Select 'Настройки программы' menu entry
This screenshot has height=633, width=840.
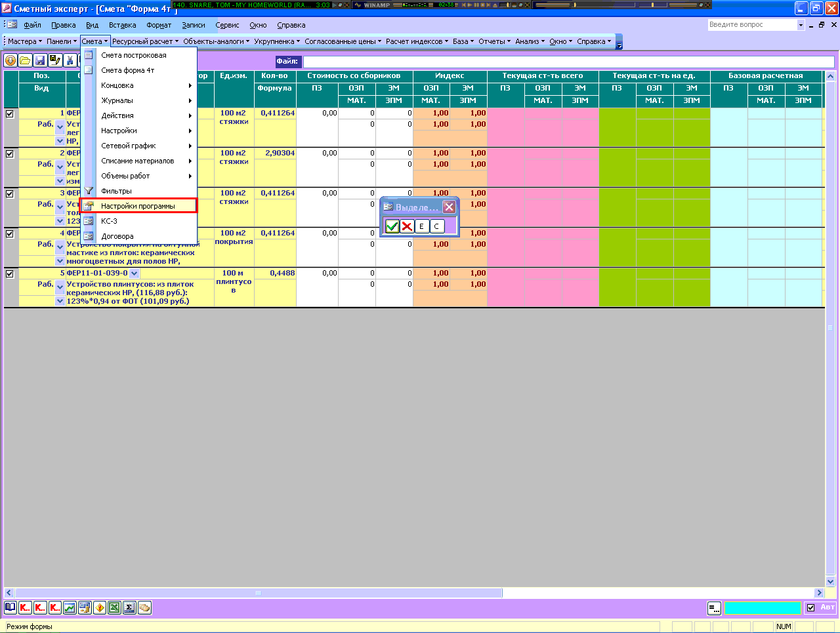point(138,206)
